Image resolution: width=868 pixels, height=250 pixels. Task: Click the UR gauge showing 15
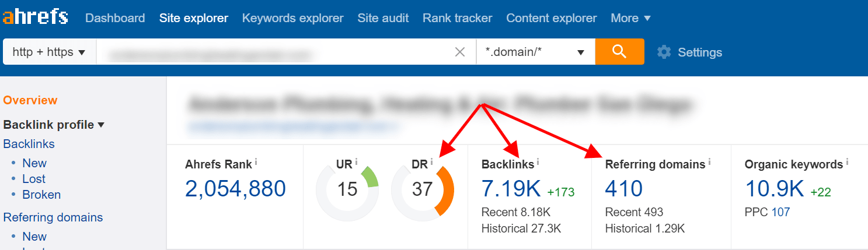347,189
